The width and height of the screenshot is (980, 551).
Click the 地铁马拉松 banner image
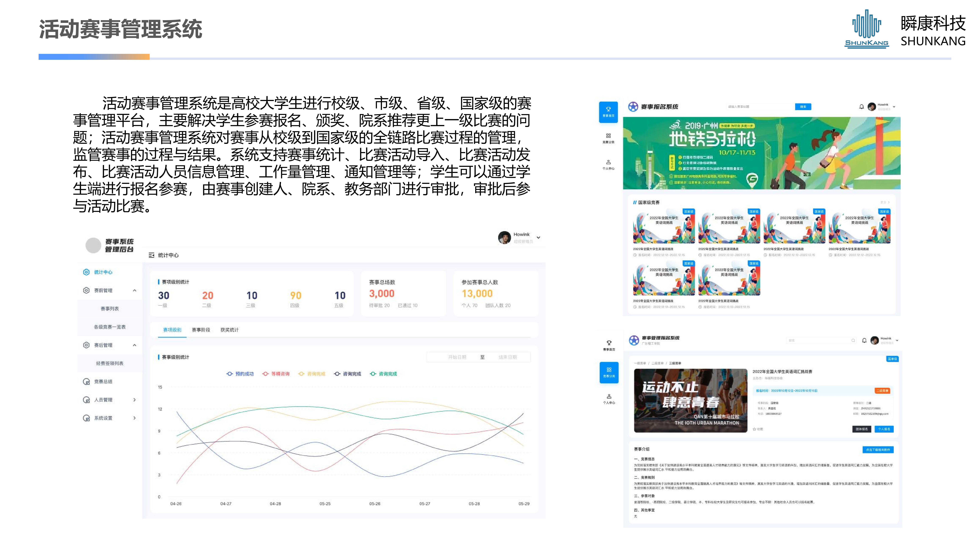coord(762,153)
